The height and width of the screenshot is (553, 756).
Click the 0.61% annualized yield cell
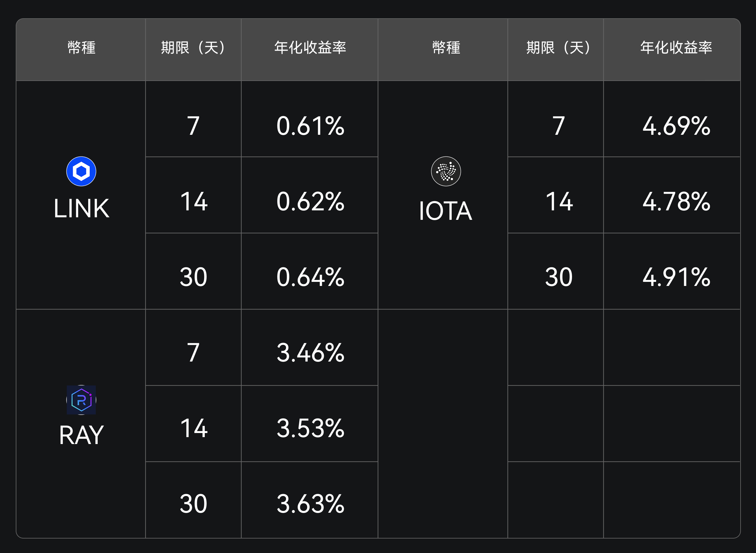pyautogui.click(x=310, y=126)
